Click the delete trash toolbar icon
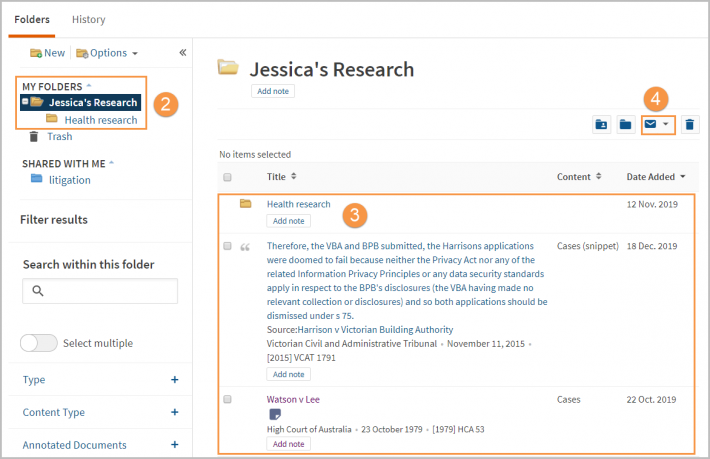710x459 pixels. pos(690,124)
